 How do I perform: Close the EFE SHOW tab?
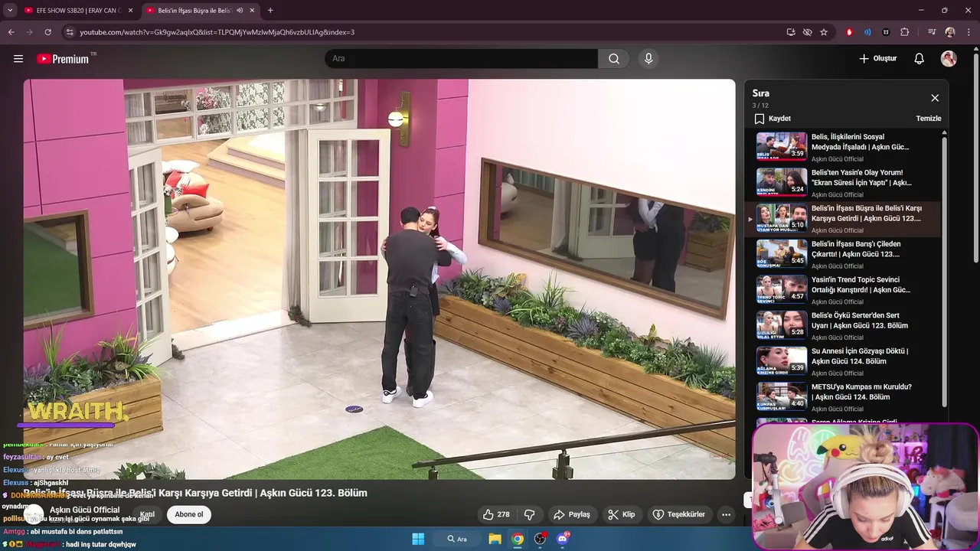pos(130,11)
